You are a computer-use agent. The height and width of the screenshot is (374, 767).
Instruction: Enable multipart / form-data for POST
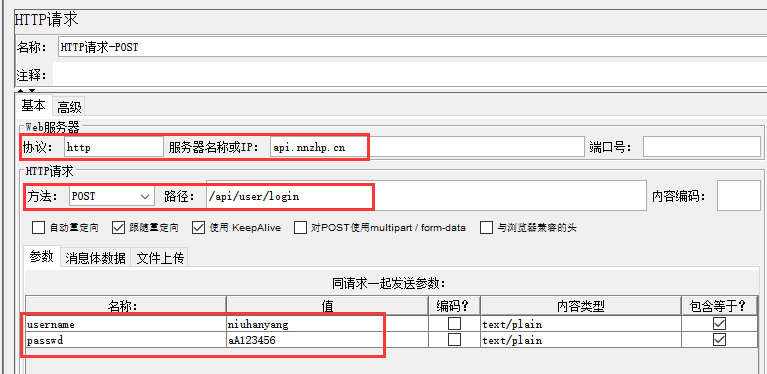pyautogui.click(x=301, y=228)
